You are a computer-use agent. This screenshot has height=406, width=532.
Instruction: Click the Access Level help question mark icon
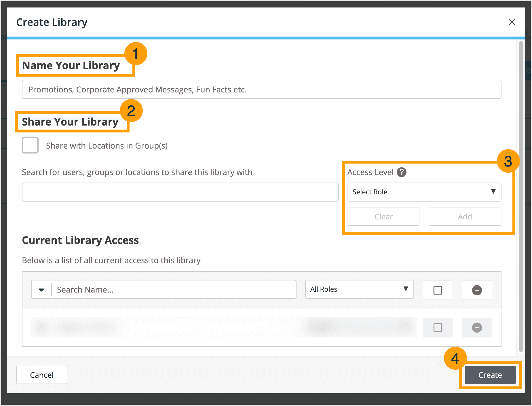(402, 172)
